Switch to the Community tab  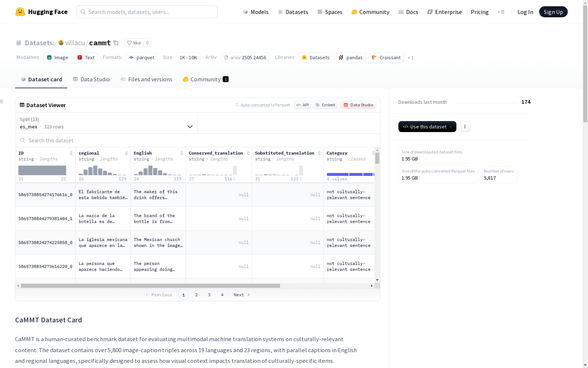coord(206,79)
